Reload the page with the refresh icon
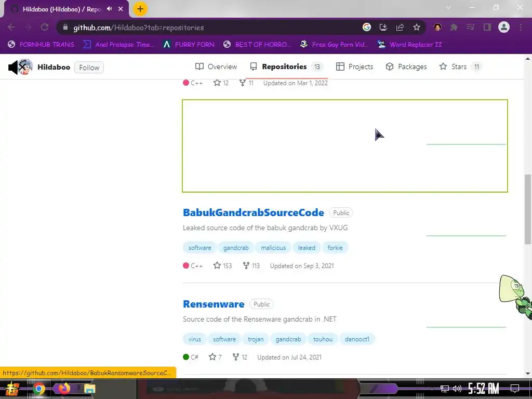This screenshot has width=532, height=399. (45, 28)
